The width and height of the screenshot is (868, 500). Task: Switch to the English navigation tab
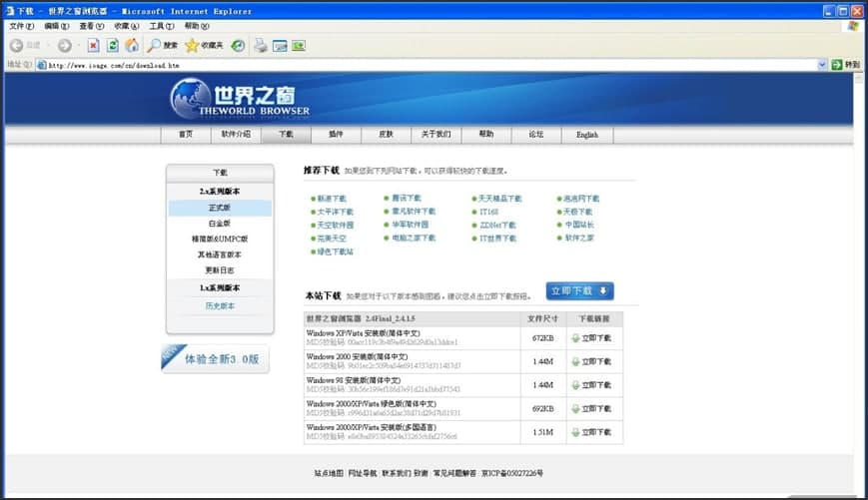(x=586, y=134)
